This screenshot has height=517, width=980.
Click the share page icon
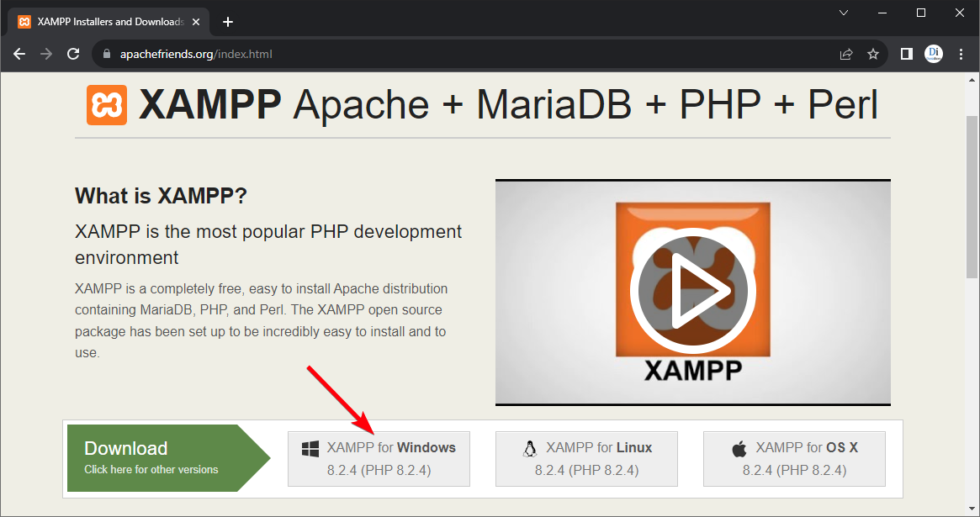(846, 55)
